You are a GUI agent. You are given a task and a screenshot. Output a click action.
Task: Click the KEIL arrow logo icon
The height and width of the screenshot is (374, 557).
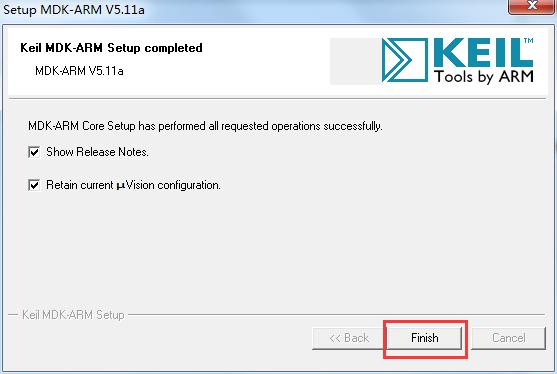point(405,60)
